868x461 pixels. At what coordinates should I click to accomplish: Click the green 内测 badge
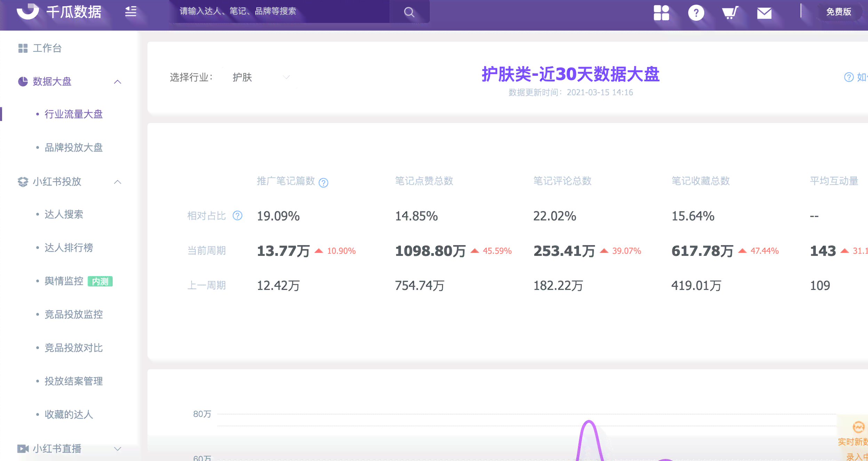pos(100,281)
